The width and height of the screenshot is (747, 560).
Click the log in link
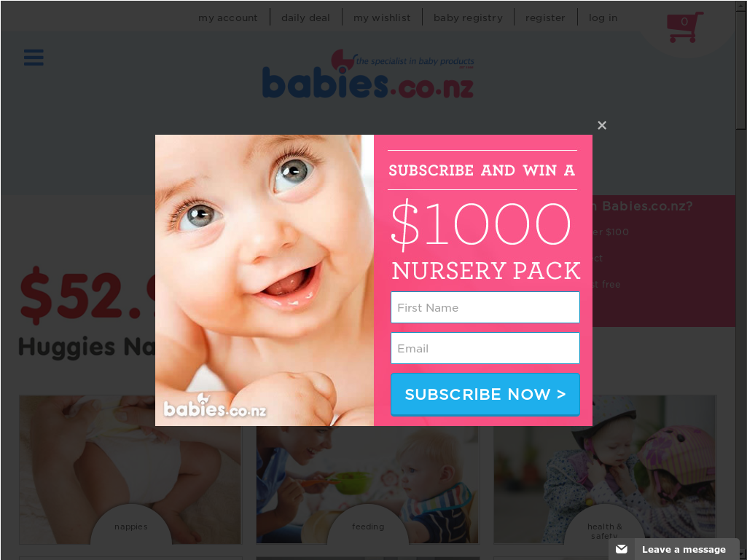click(x=603, y=17)
